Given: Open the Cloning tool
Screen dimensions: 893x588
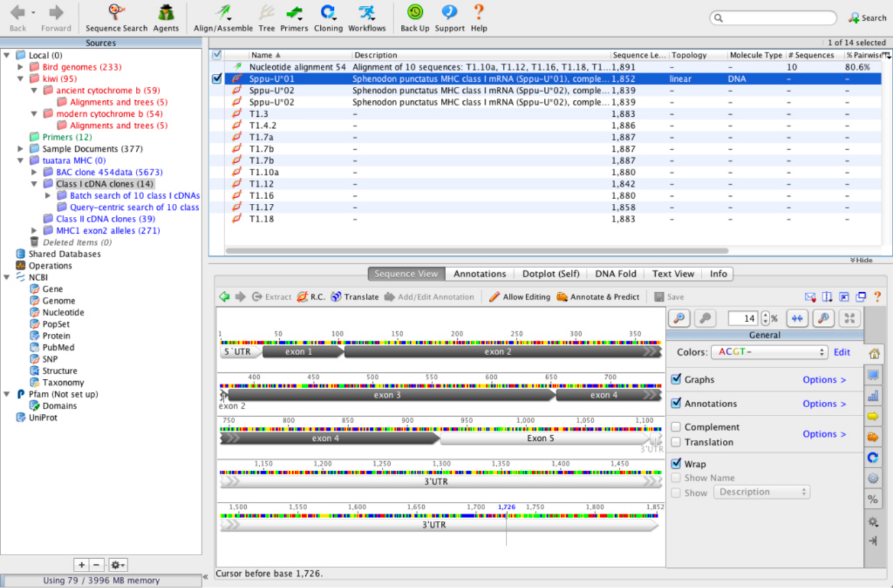Looking at the screenshot, I should (x=328, y=18).
